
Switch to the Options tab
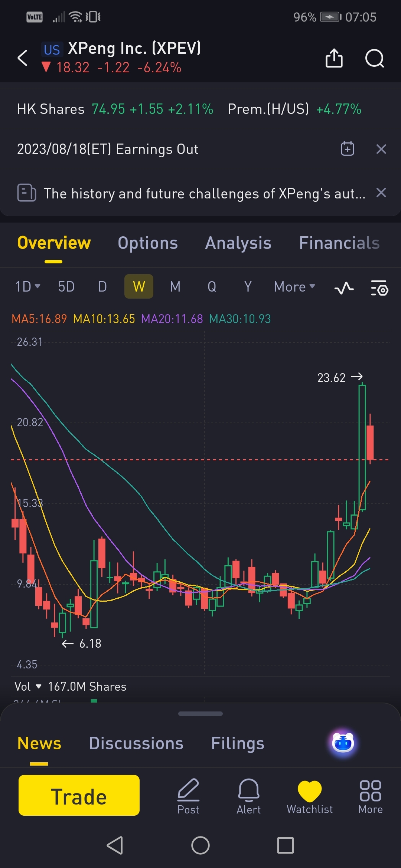click(148, 243)
